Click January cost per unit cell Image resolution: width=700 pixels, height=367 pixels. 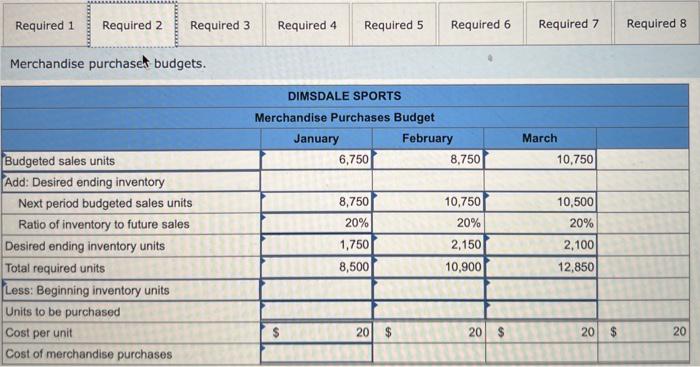[316, 332]
